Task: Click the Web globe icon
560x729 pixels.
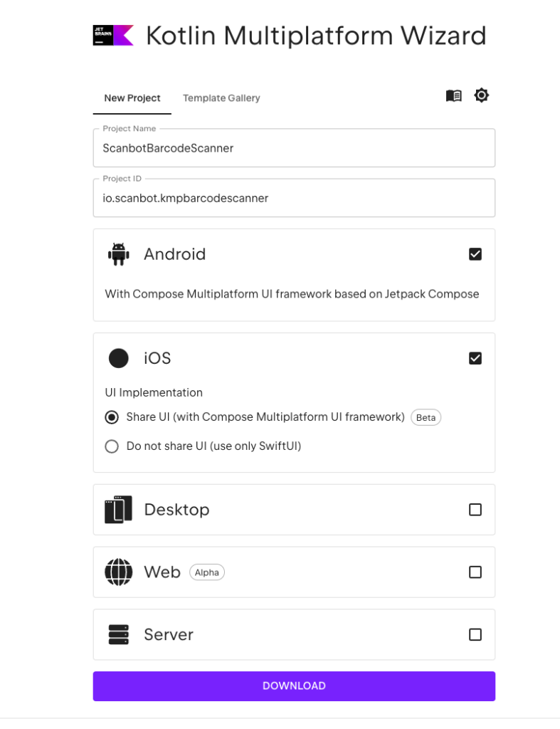Action: 118,572
